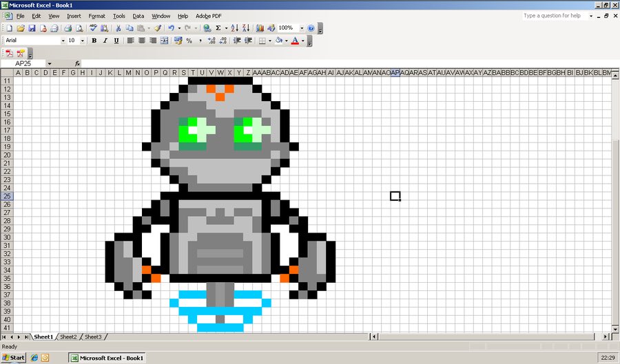Viewport: 620px width, 364px height.
Task: Undo the last action
Action: 172,28
